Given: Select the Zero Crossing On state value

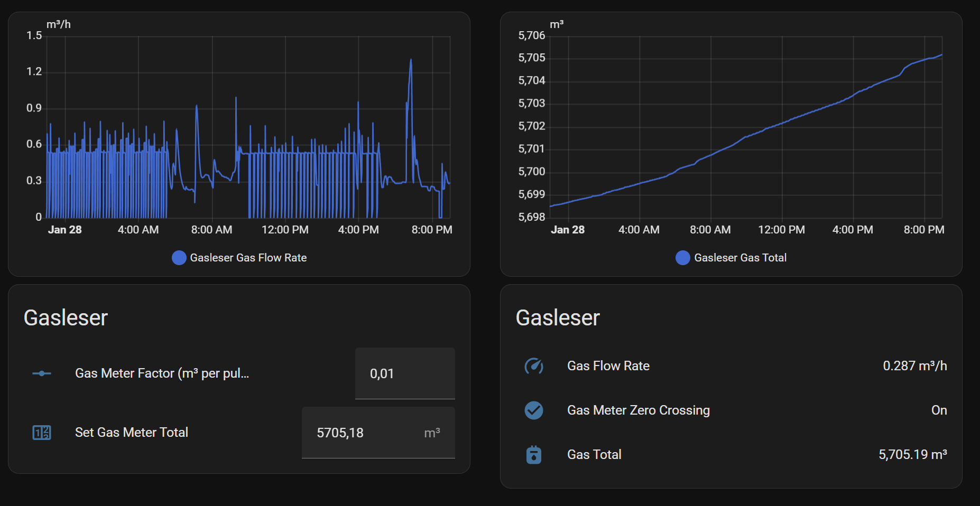Looking at the screenshot, I should pyautogui.click(x=939, y=410).
